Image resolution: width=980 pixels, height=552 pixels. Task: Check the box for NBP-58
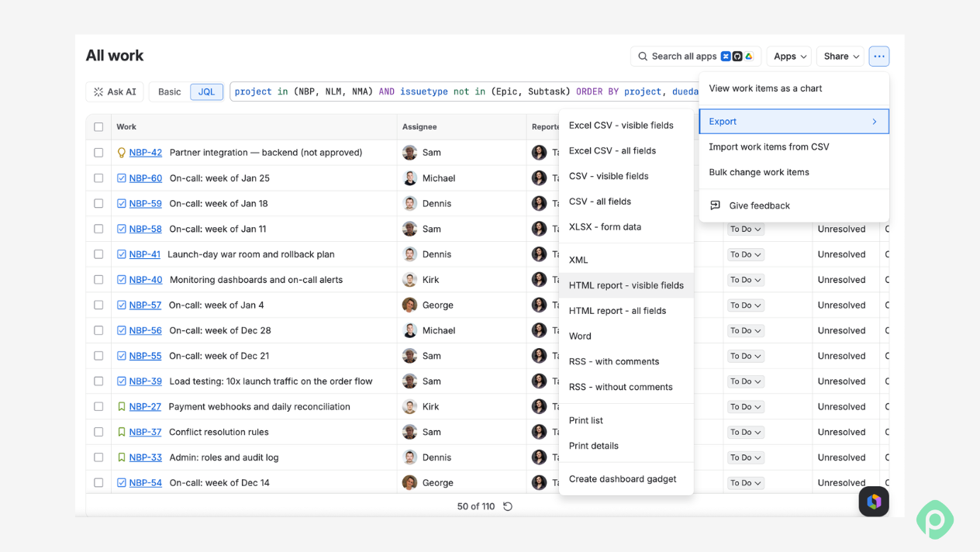98,229
